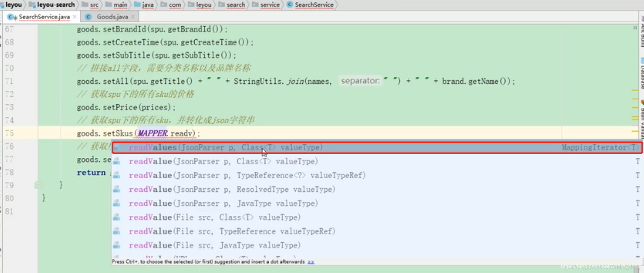The image size is (644, 273).
Task: Place cursor in goods.setAll line
Action: [295, 82]
